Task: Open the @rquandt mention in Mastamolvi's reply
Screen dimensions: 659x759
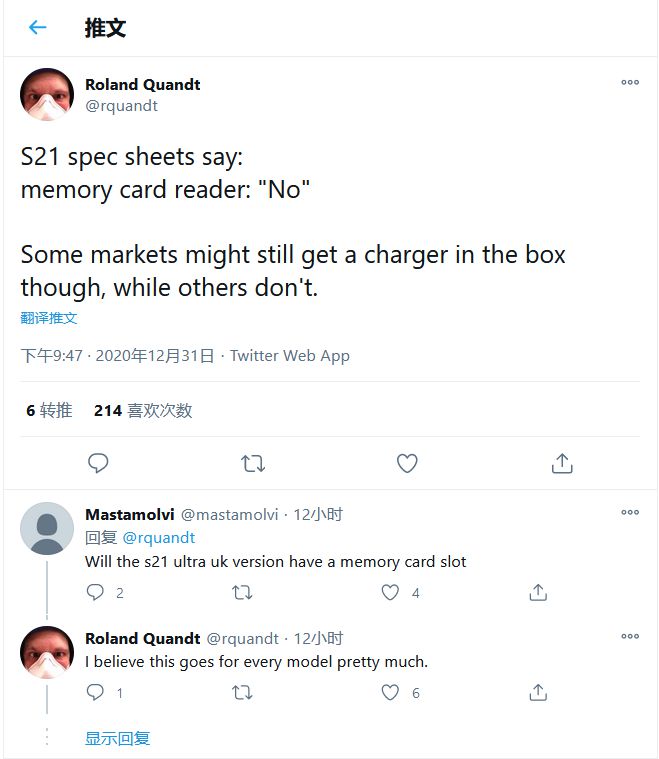Action: (x=159, y=538)
